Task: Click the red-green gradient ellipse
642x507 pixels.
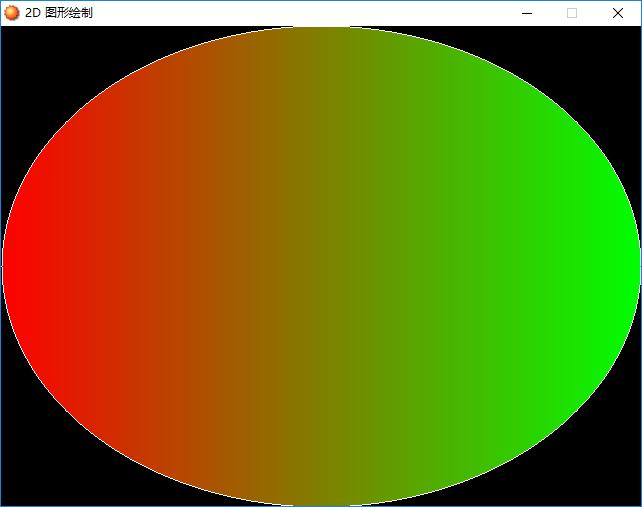Action: click(x=321, y=266)
